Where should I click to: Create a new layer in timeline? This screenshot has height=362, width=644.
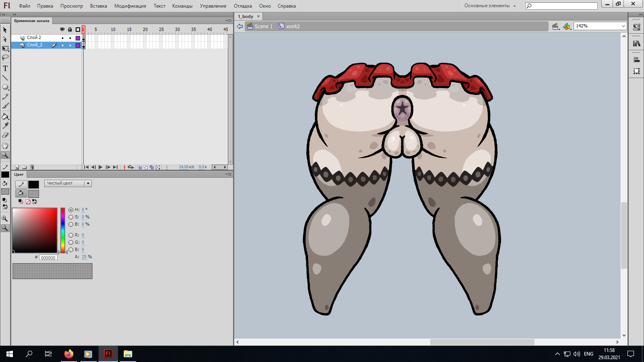tap(17, 167)
